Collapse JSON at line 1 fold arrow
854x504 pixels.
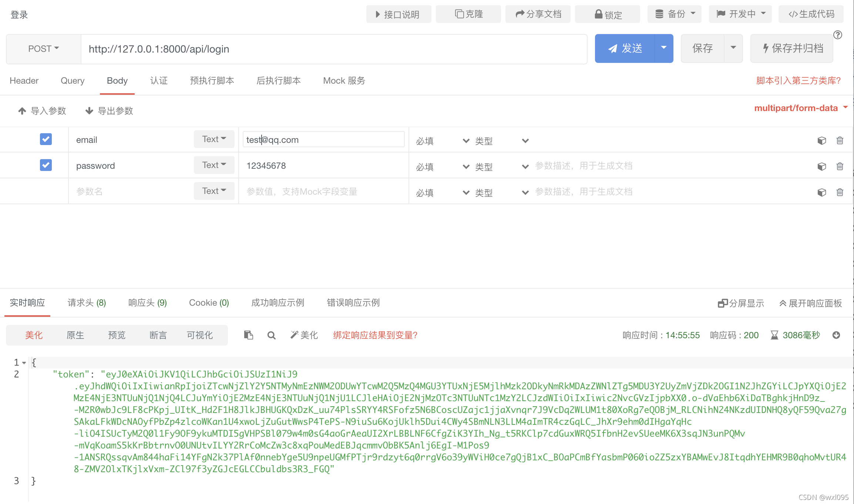[x=24, y=363]
